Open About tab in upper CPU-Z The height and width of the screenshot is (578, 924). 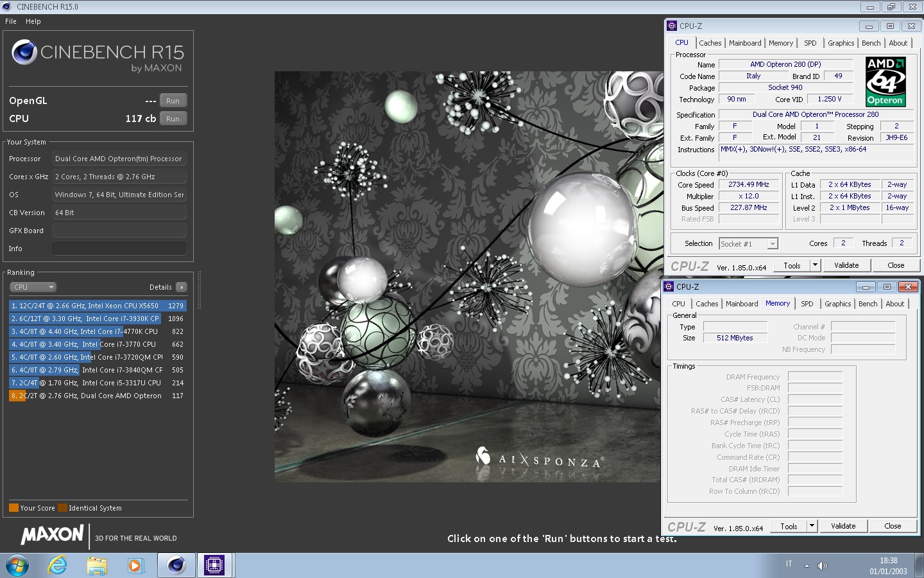[898, 43]
